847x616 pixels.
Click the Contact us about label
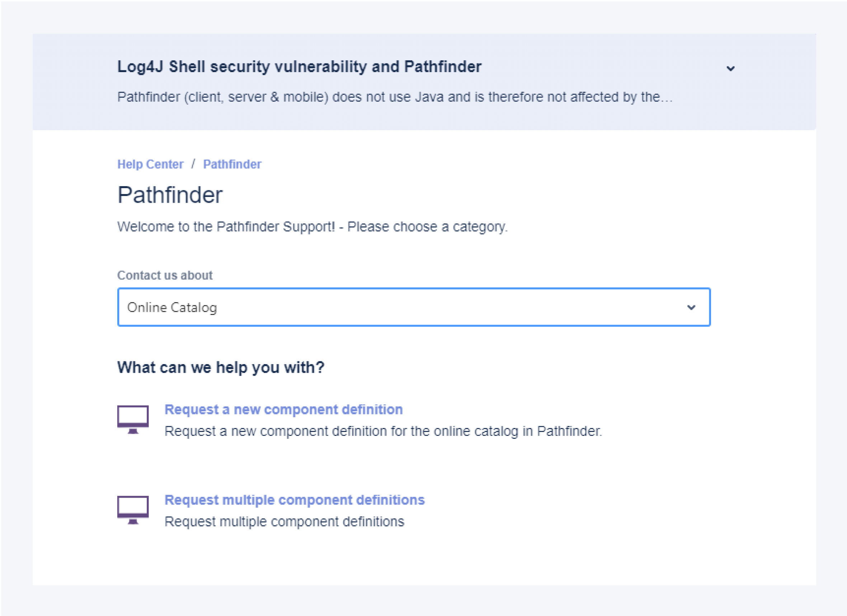[x=165, y=275]
